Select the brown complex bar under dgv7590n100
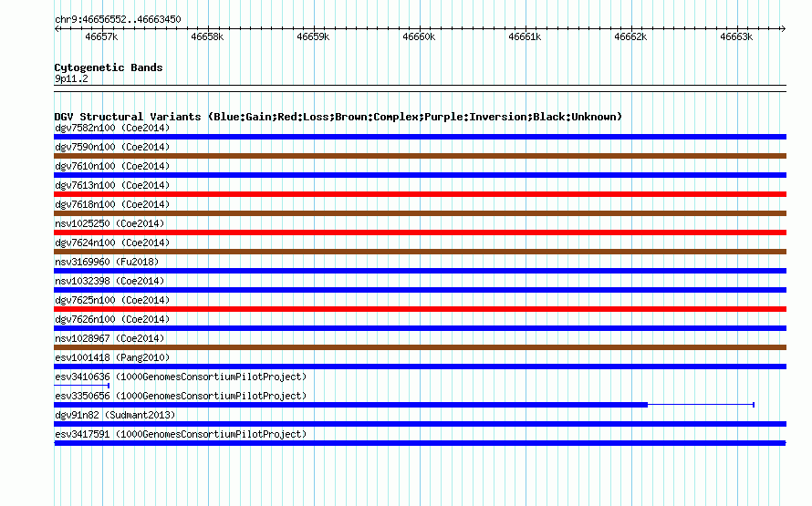This screenshot has width=812, height=506. pyautogui.click(x=420, y=156)
